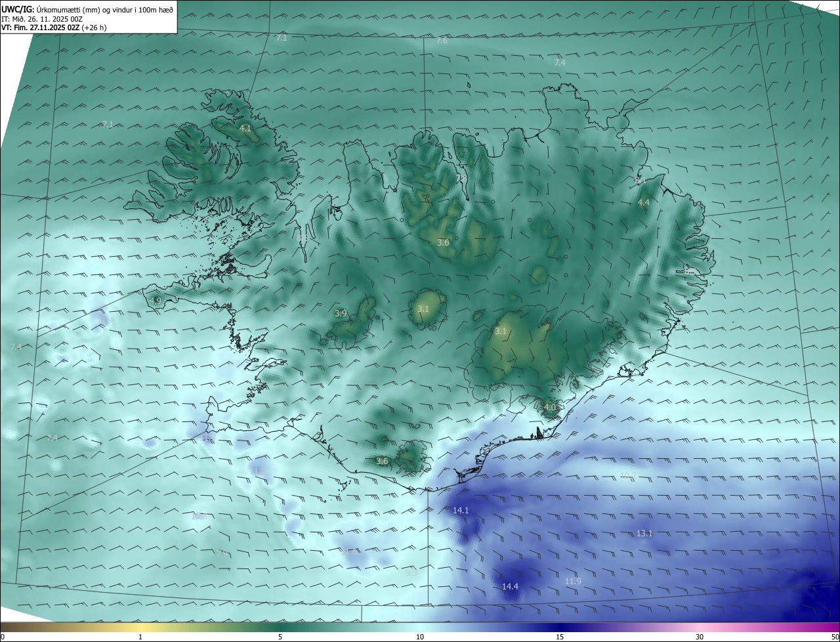The image size is (840, 642).
Task: Click the valid time 'VT: Fim. 27.11.2025 02Z (+26 h)'
Action: (x=54, y=28)
